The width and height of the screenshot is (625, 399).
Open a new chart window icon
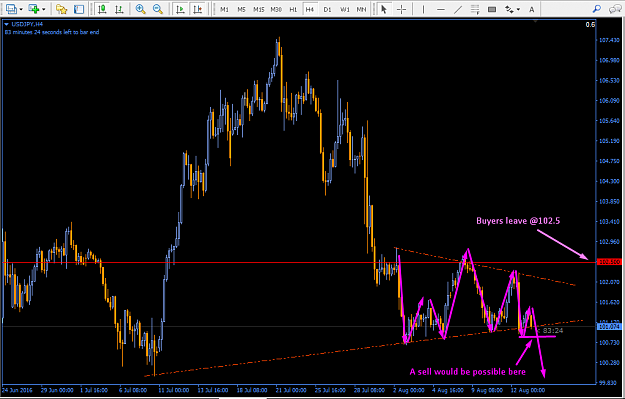click(x=11, y=9)
